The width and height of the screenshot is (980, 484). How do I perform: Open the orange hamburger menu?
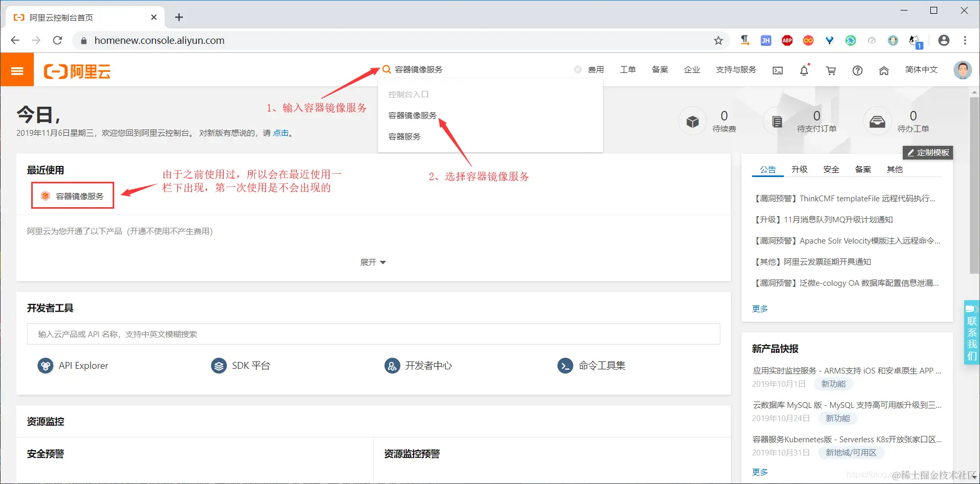pos(17,70)
